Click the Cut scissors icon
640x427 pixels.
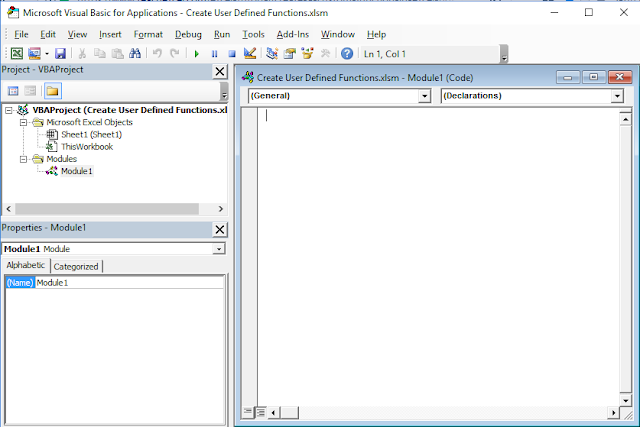click(82, 54)
